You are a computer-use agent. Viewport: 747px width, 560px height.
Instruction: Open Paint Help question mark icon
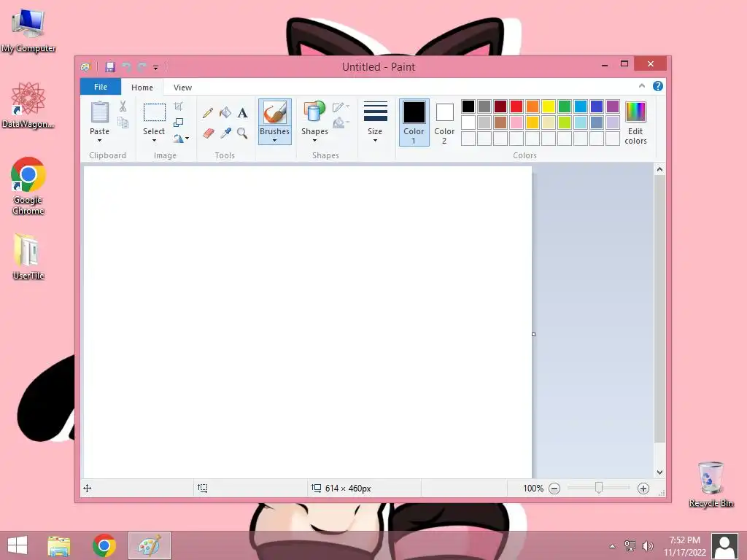pyautogui.click(x=658, y=86)
